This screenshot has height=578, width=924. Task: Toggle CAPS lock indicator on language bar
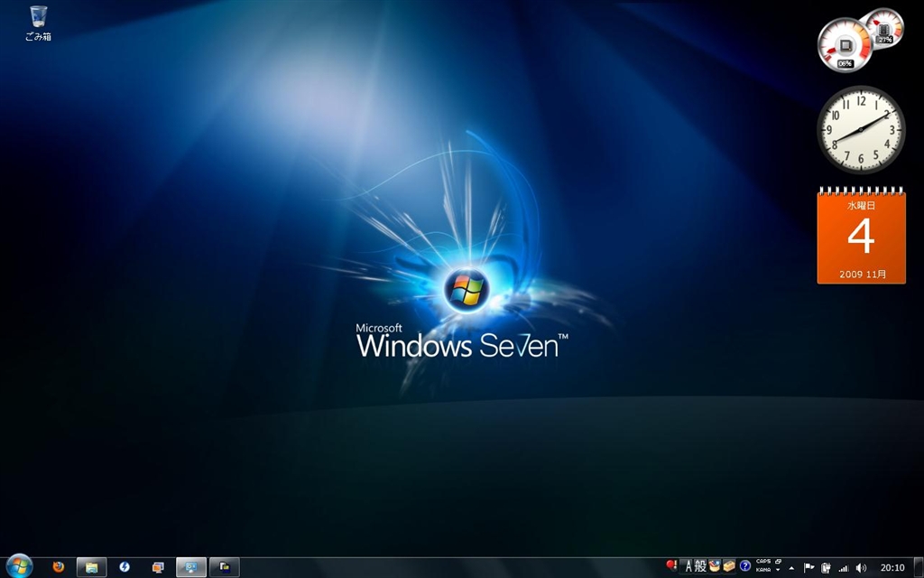[763, 562]
